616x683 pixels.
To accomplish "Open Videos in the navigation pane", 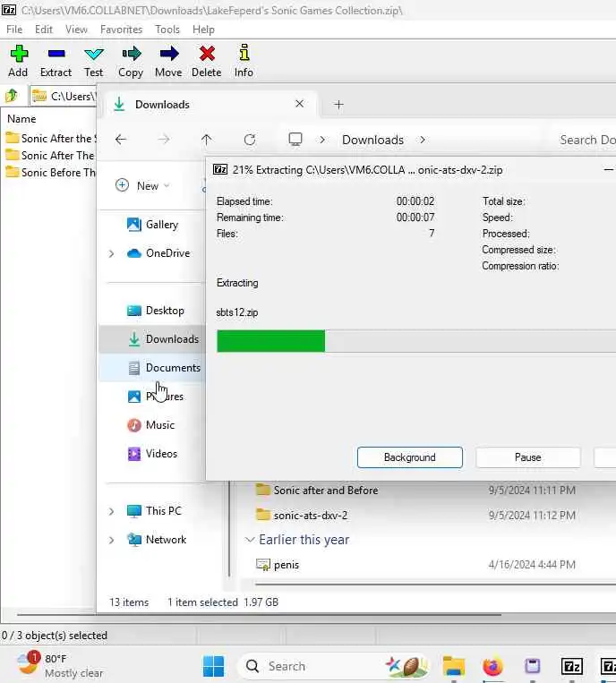I will pos(152,454).
